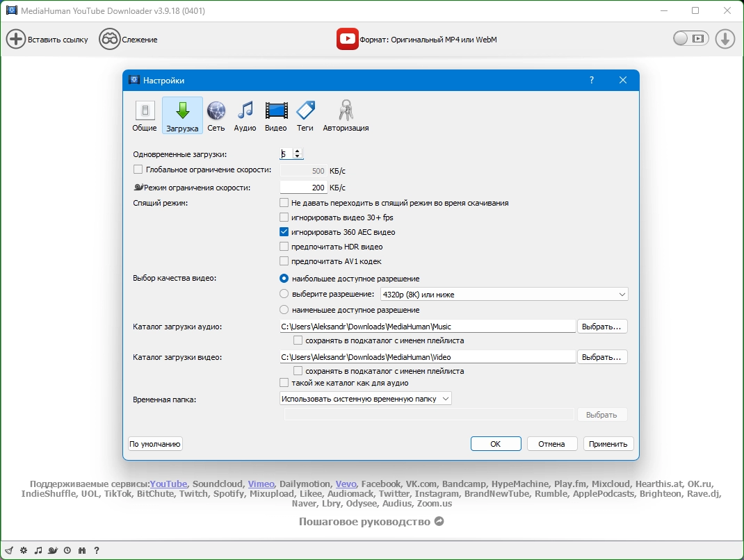Check предпочитать HDR видео option

(284, 247)
